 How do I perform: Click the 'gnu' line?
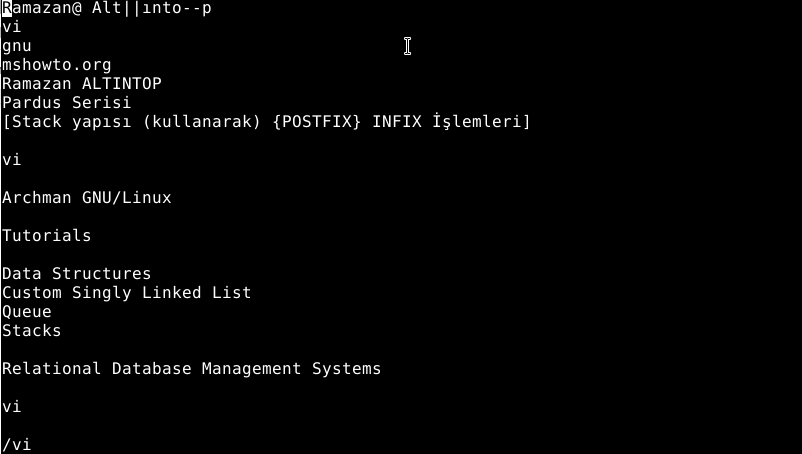coord(17,46)
